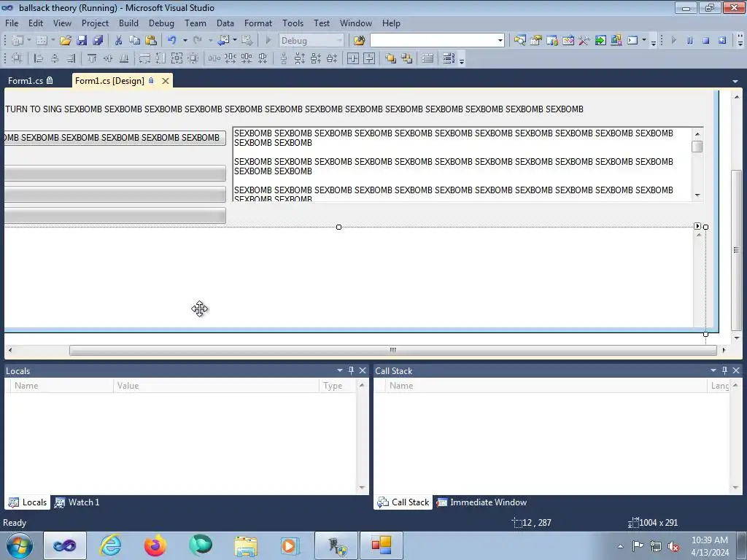Restart debugging from the toolbar

722,41
